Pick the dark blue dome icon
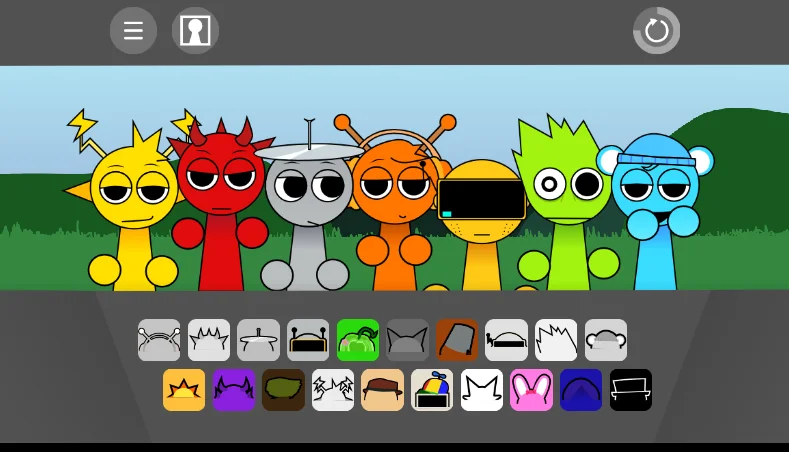Screen dimensions: 789x452 pyautogui.click(x=581, y=390)
